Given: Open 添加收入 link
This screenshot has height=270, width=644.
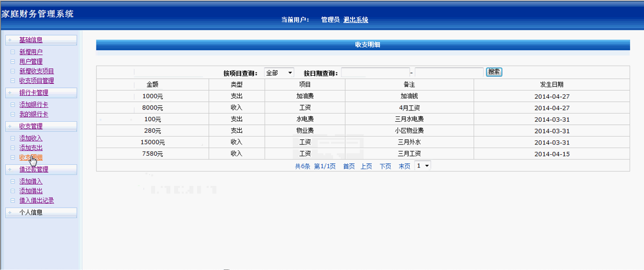Looking at the screenshot, I should coord(31,138).
